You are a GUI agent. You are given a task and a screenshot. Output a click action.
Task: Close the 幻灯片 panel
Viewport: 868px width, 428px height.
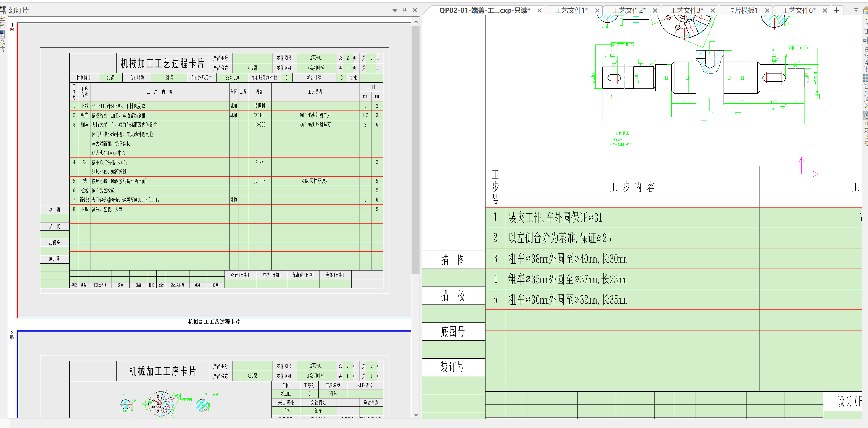point(415,10)
